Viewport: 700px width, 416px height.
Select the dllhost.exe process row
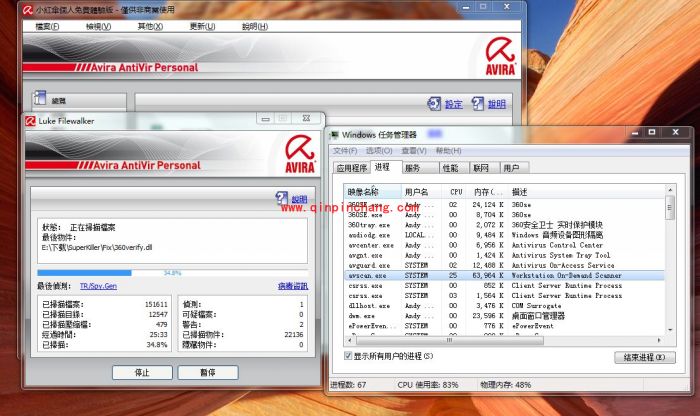pos(504,306)
